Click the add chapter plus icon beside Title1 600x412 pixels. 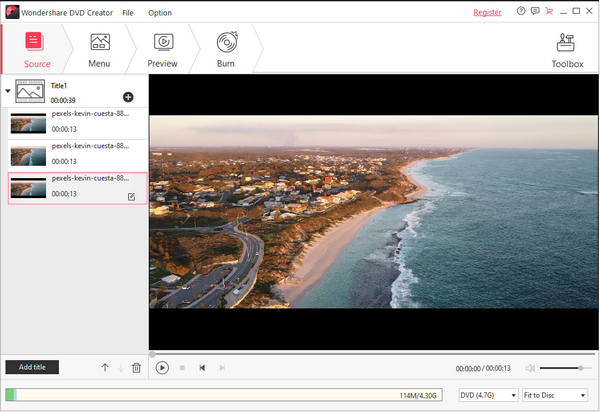tap(128, 97)
